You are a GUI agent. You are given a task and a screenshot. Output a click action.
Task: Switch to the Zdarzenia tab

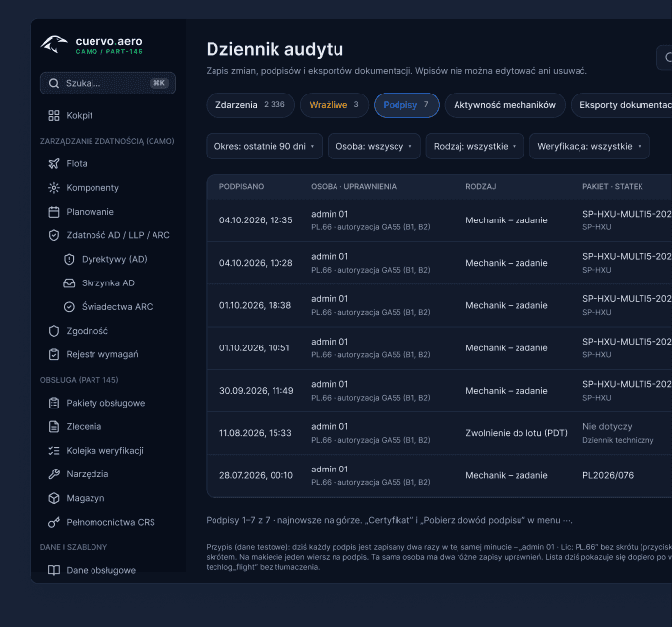(x=250, y=105)
